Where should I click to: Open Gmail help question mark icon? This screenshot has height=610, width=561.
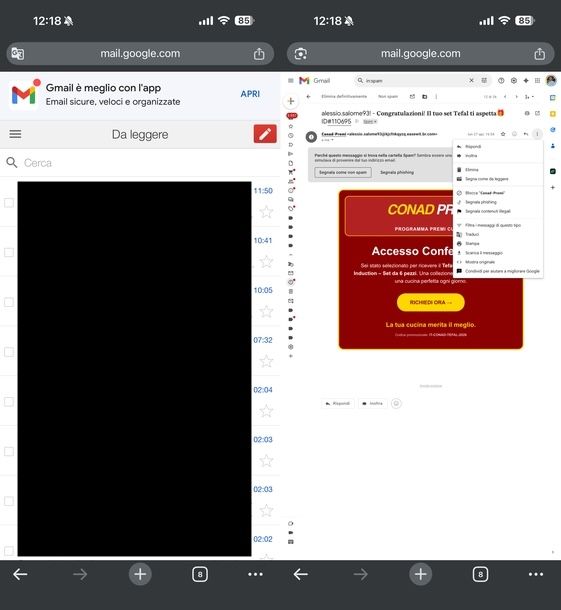tap(501, 81)
